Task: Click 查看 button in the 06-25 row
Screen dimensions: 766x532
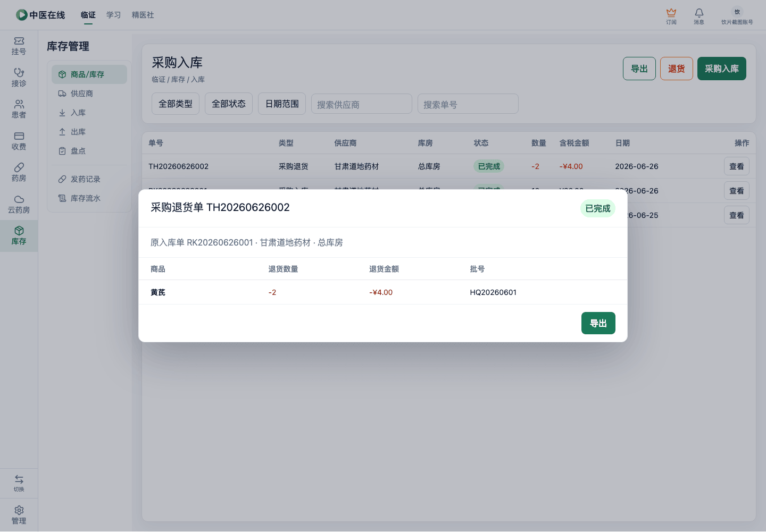Action: click(x=737, y=215)
